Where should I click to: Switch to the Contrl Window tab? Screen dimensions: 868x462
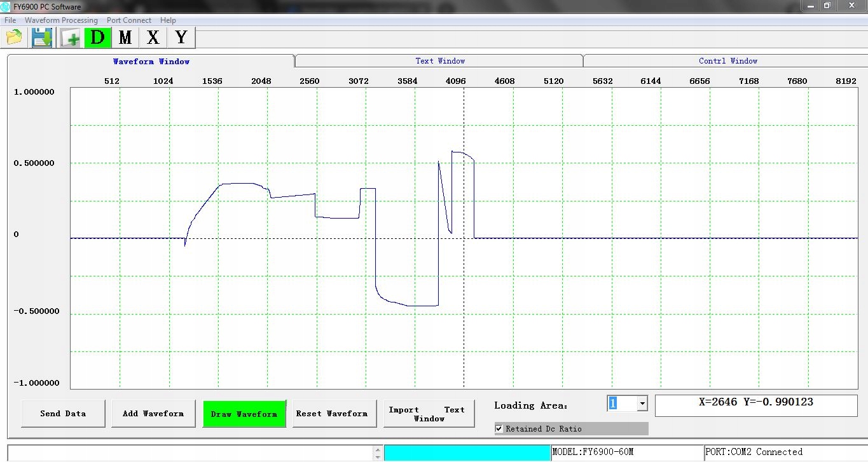[x=727, y=61]
